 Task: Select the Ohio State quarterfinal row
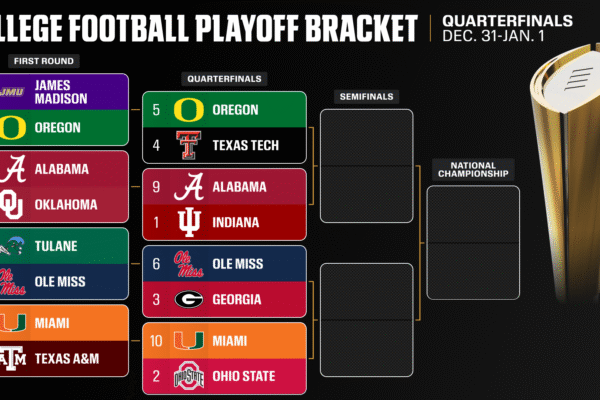click(x=223, y=377)
